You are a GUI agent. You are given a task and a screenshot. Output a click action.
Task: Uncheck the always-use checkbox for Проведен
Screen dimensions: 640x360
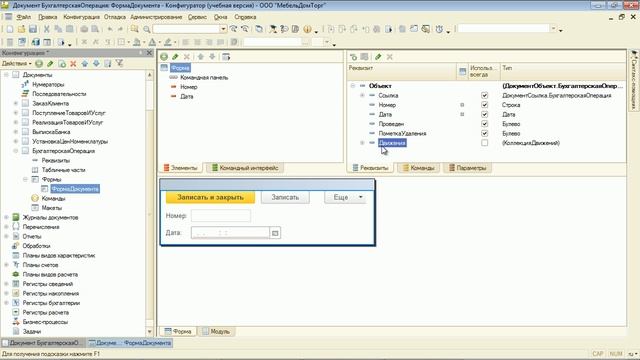tap(484, 124)
